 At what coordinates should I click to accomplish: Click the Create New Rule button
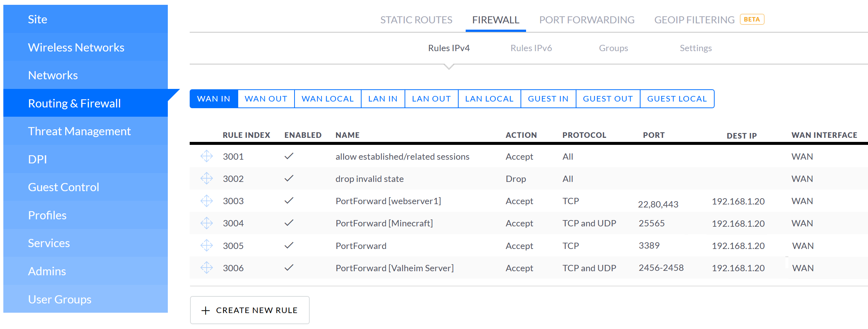[x=250, y=310]
